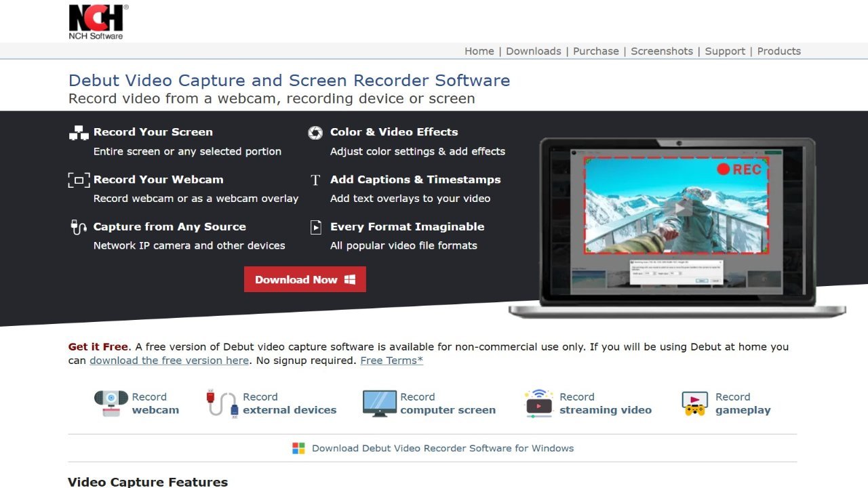Image resolution: width=868 pixels, height=488 pixels.
Task: Click the 'Get it Free' bold text
Action: coord(98,347)
